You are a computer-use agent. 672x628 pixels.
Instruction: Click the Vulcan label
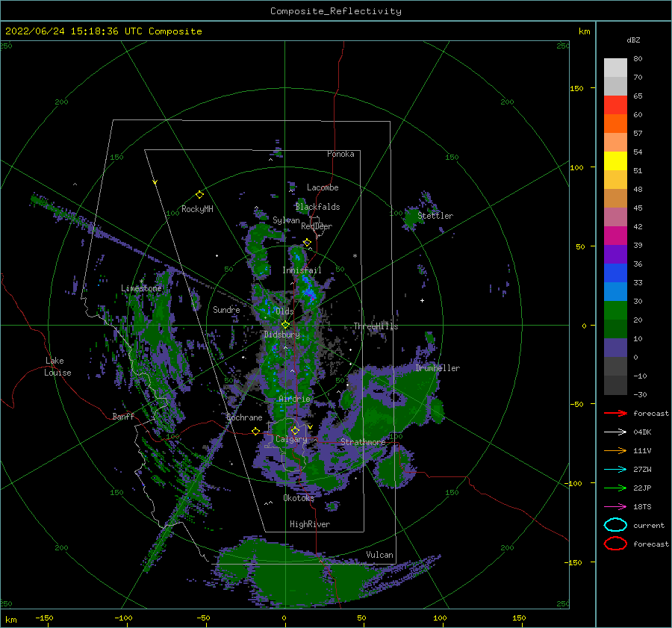pos(379,555)
